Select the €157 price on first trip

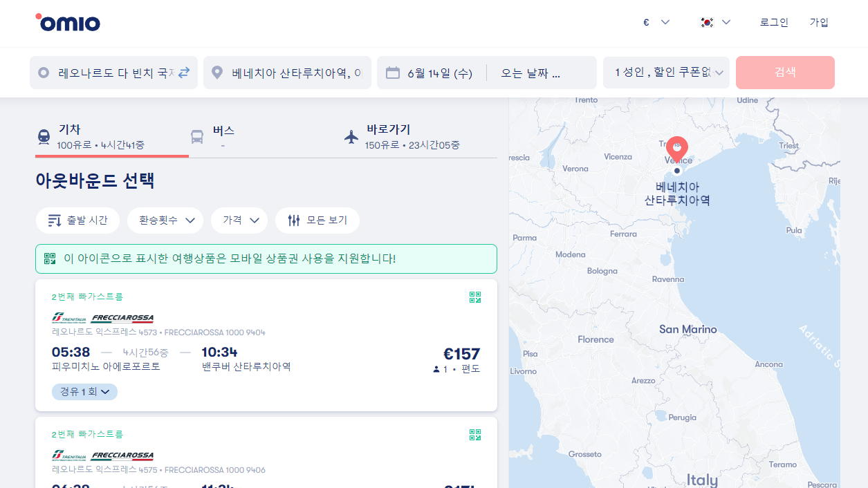click(x=461, y=354)
